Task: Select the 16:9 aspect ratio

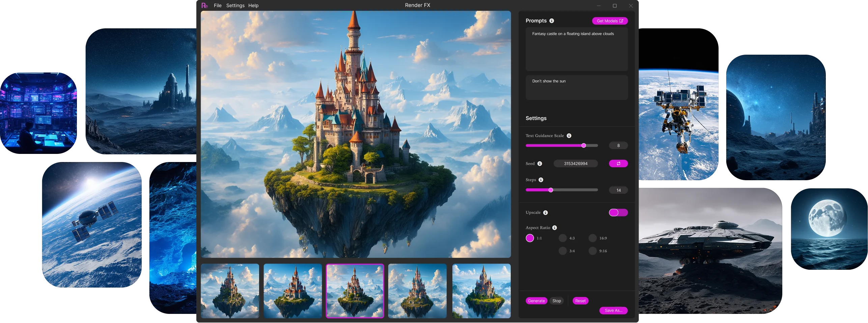Action: 593,238
